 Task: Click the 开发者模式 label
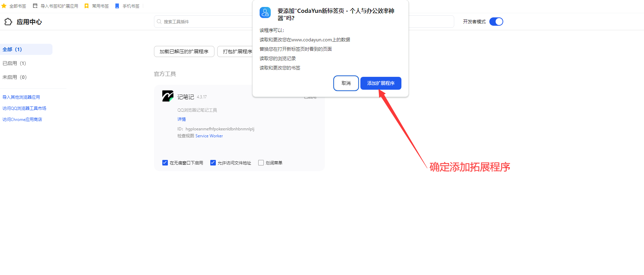474,22
